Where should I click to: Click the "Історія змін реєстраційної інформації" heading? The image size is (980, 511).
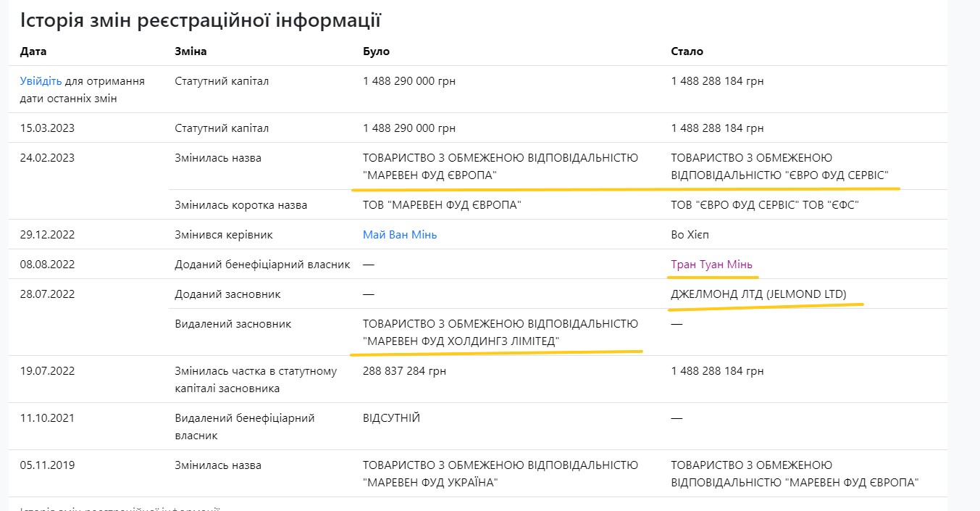pyautogui.click(x=200, y=20)
